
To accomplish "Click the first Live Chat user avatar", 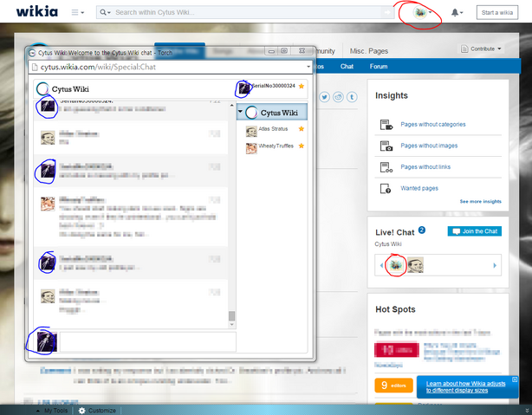I will coord(396,265).
